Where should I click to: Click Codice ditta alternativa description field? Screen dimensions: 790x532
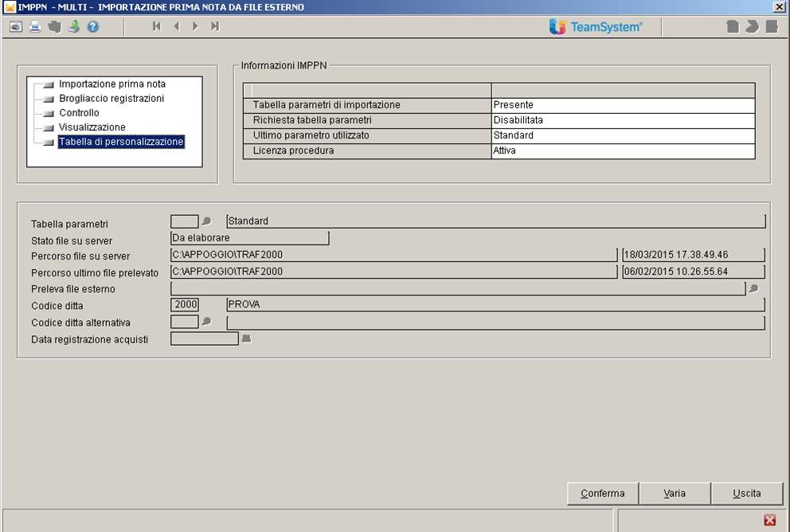click(x=496, y=323)
